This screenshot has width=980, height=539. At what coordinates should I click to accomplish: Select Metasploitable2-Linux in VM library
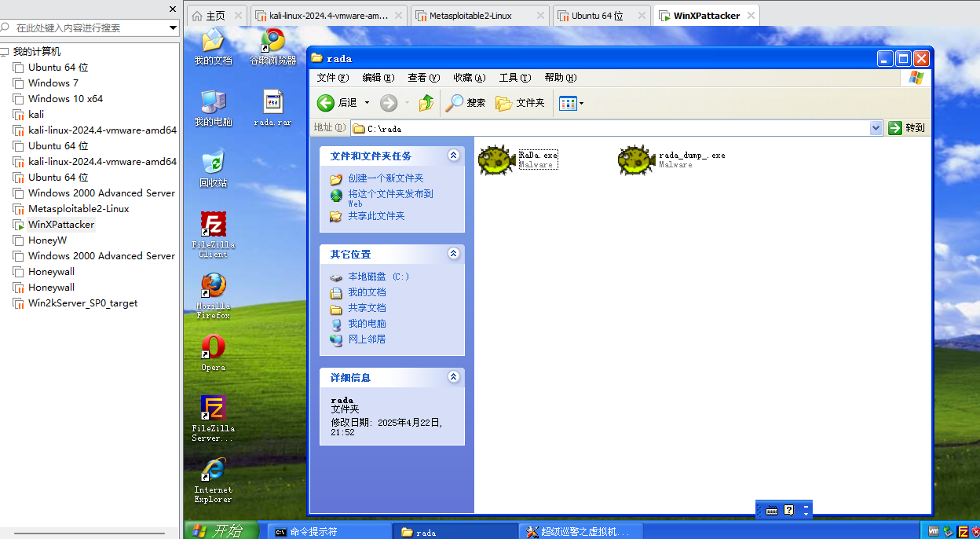79,209
